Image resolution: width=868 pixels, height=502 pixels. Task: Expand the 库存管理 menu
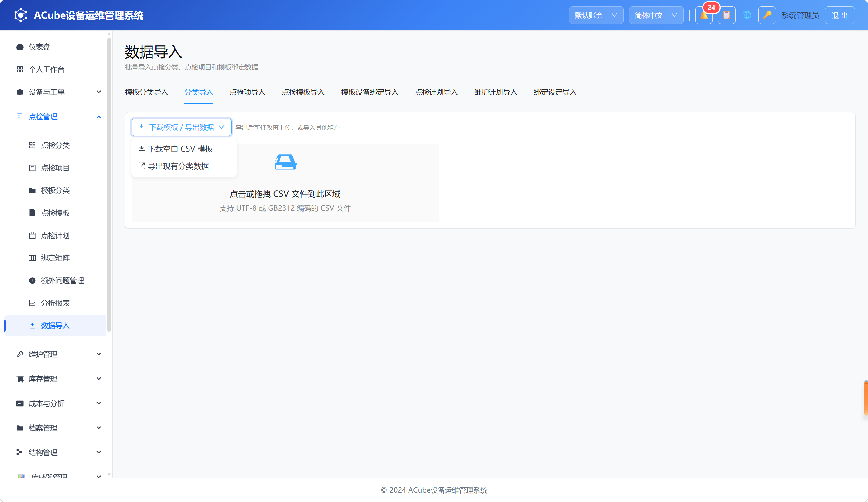pyautogui.click(x=55, y=379)
